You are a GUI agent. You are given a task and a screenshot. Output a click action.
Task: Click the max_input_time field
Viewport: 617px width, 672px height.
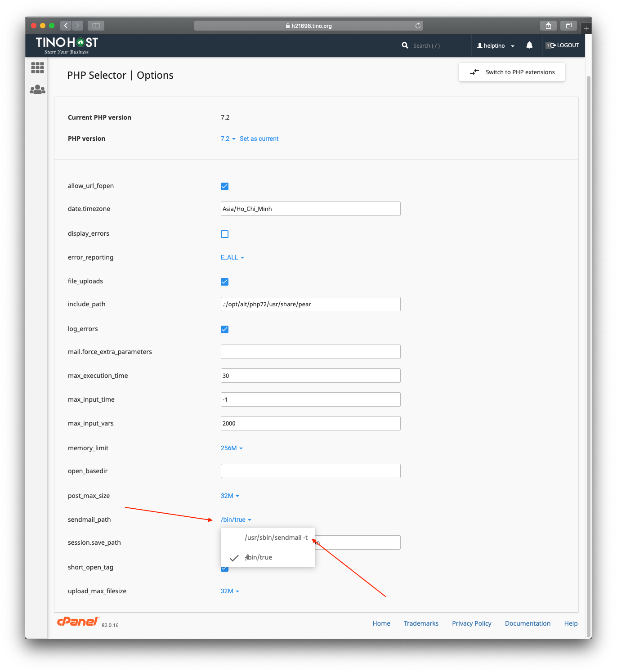[x=311, y=399]
